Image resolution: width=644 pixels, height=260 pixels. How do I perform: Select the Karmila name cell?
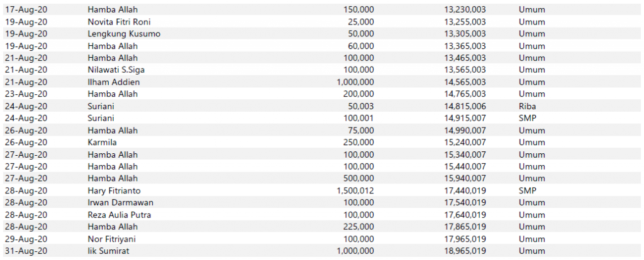(101, 142)
